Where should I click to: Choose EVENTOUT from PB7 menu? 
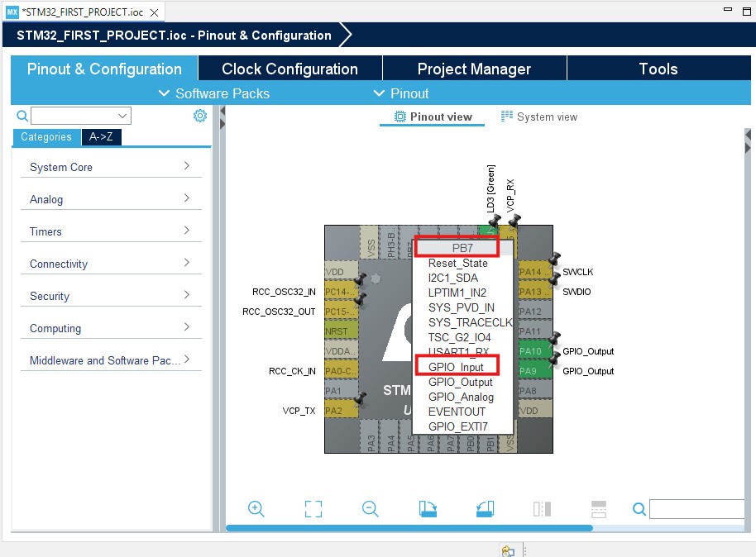(457, 412)
